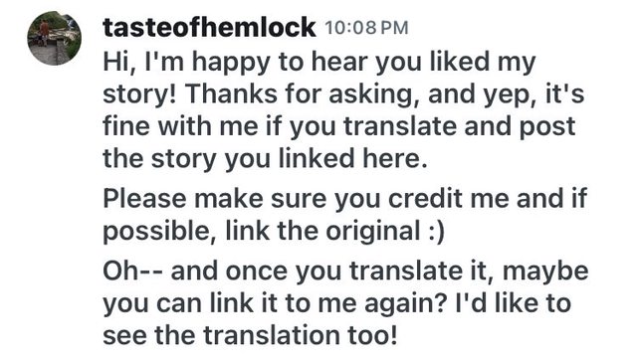Click the word "translate" in the third line

(x=401, y=126)
